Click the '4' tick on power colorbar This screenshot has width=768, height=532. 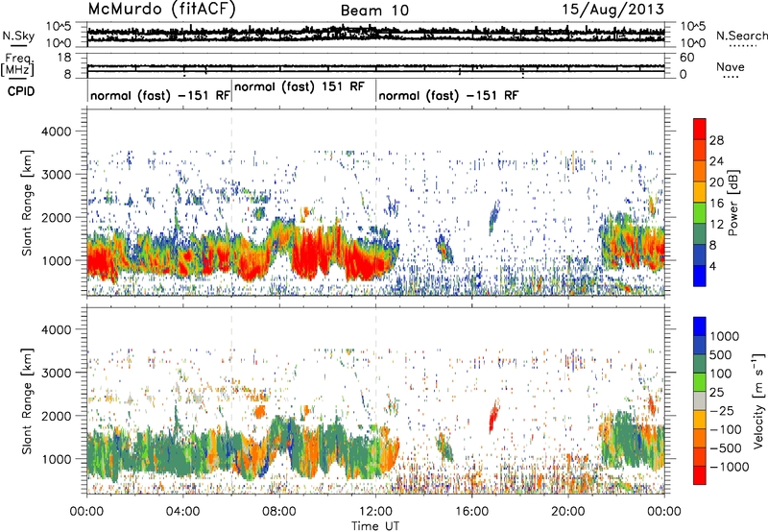[713, 266]
